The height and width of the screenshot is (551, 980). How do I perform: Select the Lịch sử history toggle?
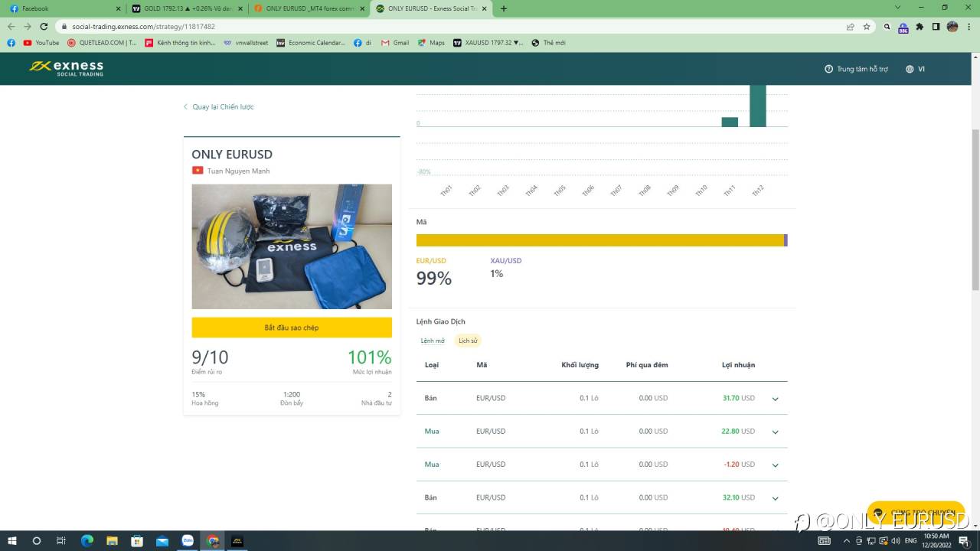tap(468, 341)
